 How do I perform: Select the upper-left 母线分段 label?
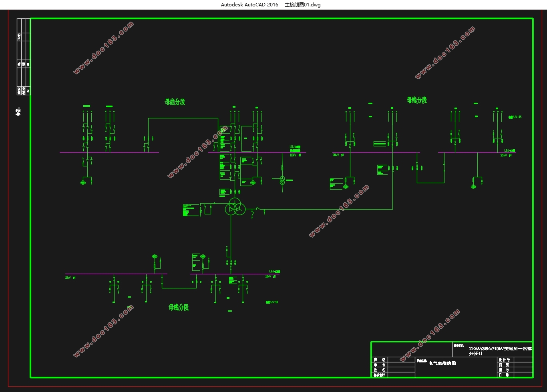[175, 102]
